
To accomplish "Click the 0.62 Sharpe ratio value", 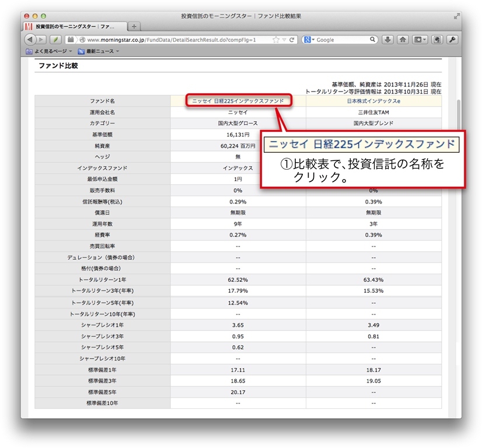I will tap(238, 347).
